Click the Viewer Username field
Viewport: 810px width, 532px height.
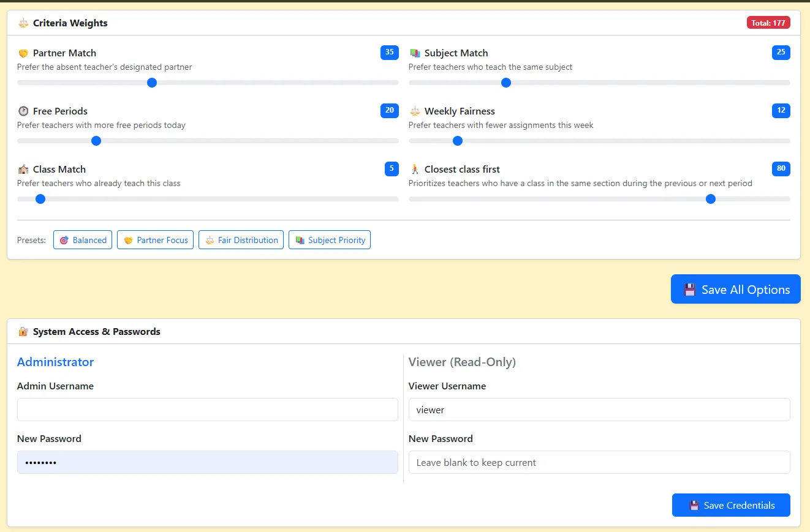(599, 410)
